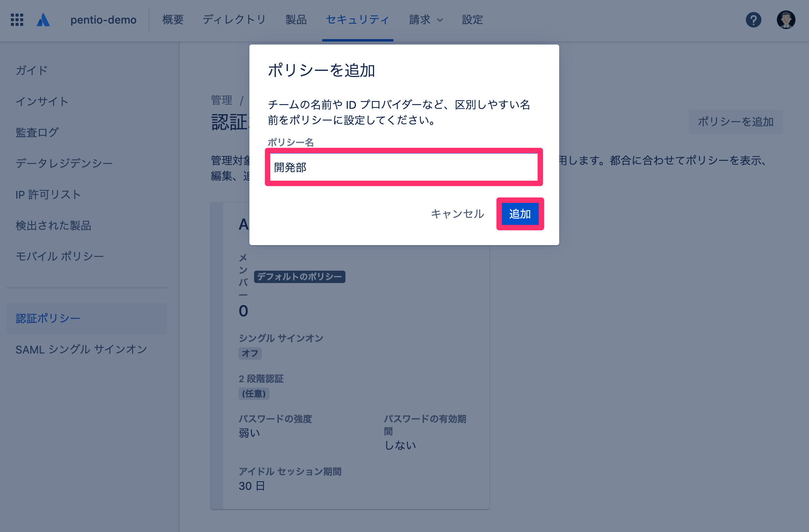Open the user profile avatar
Screen dimensions: 809x532
click(x=786, y=20)
